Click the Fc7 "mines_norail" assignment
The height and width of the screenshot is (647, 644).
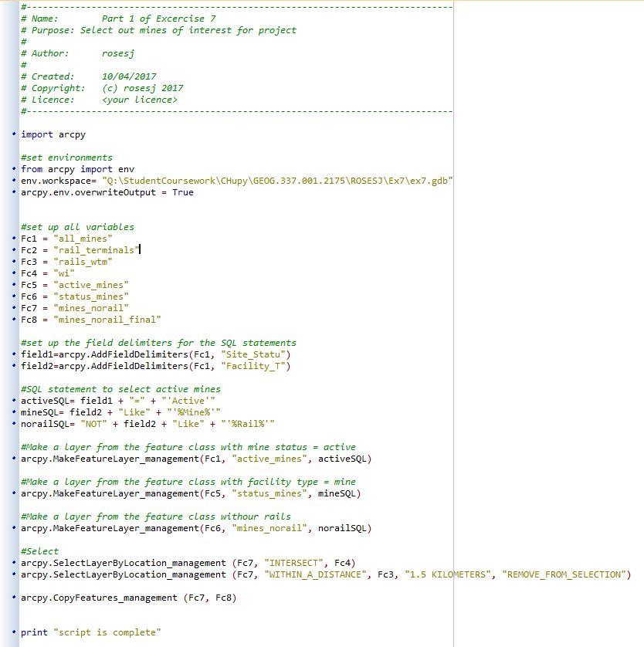75,308
